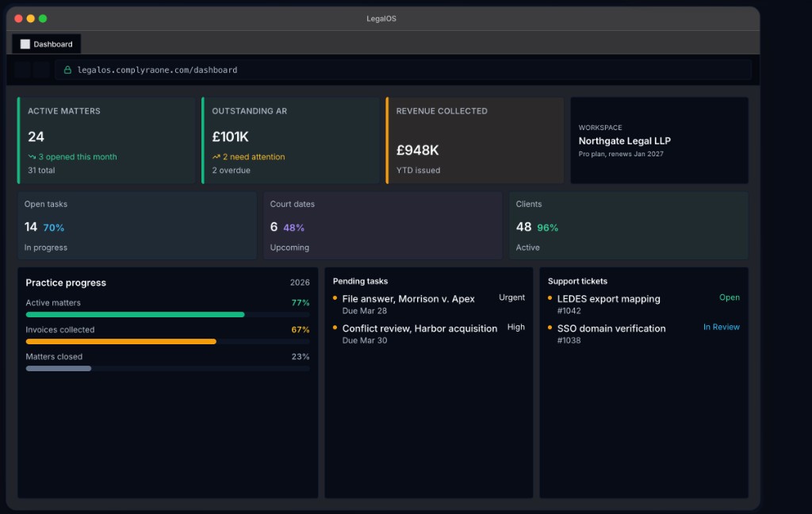Click the 77% Active matters percentage
The width and height of the screenshot is (812, 514).
point(301,302)
